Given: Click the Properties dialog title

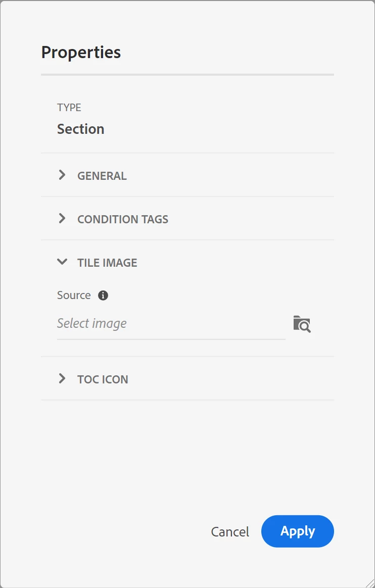Looking at the screenshot, I should (x=81, y=53).
